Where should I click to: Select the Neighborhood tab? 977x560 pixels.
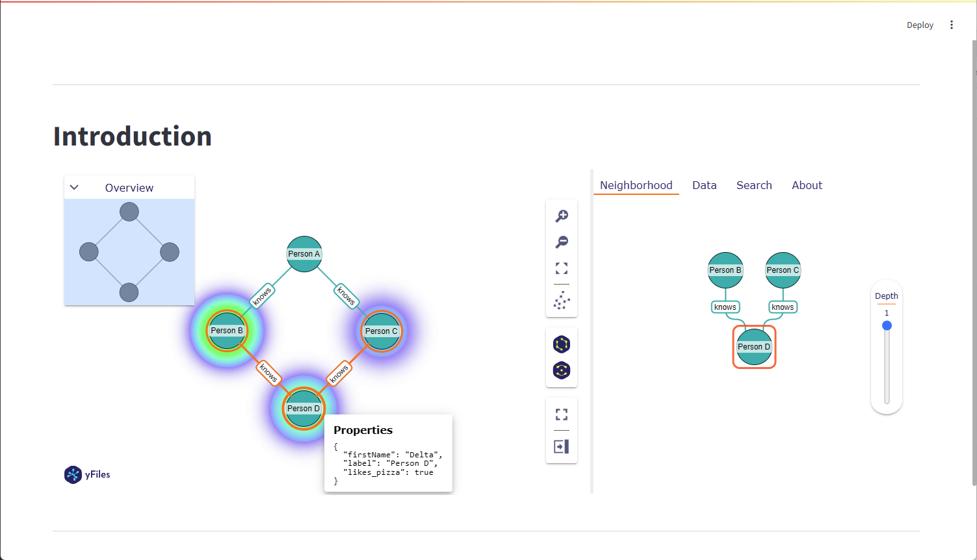[636, 185]
